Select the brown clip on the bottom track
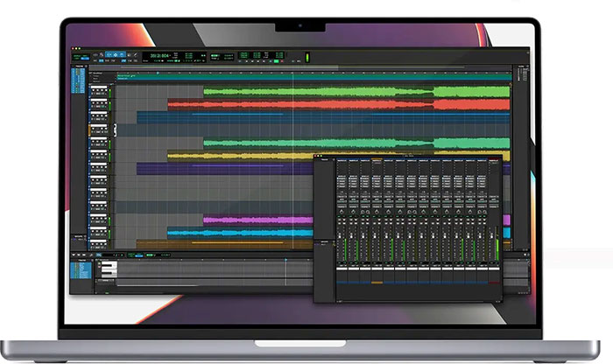 pyautogui.click(x=225, y=244)
